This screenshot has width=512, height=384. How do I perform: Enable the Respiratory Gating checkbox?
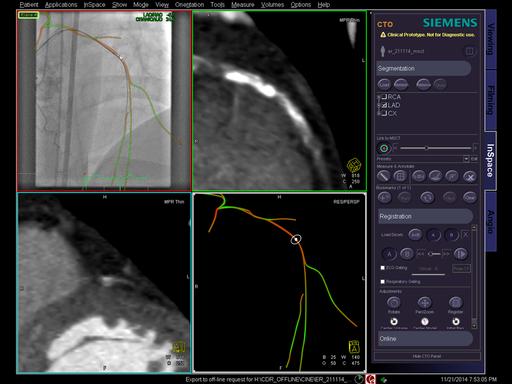(x=383, y=282)
